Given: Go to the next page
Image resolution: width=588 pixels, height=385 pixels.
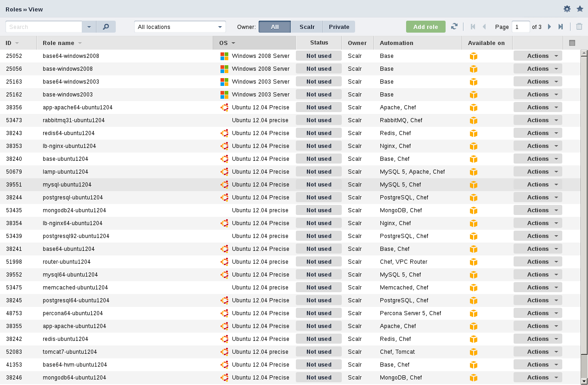Looking at the screenshot, I should [549, 27].
